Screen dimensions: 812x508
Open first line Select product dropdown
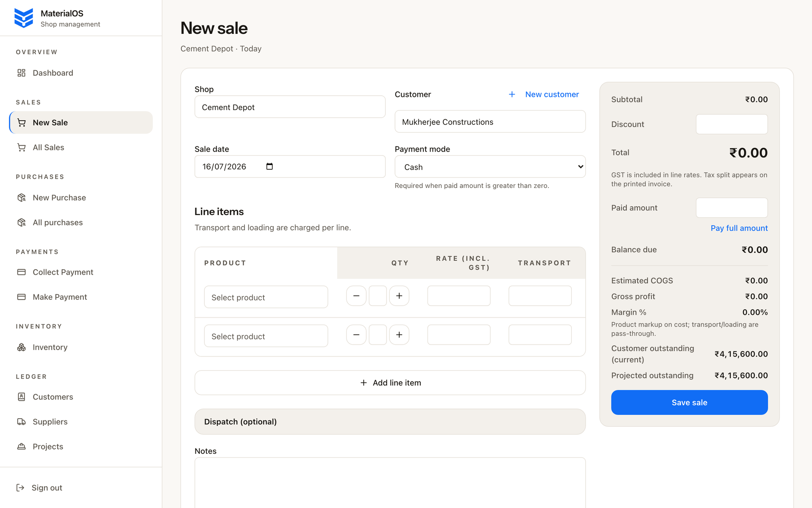click(266, 297)
